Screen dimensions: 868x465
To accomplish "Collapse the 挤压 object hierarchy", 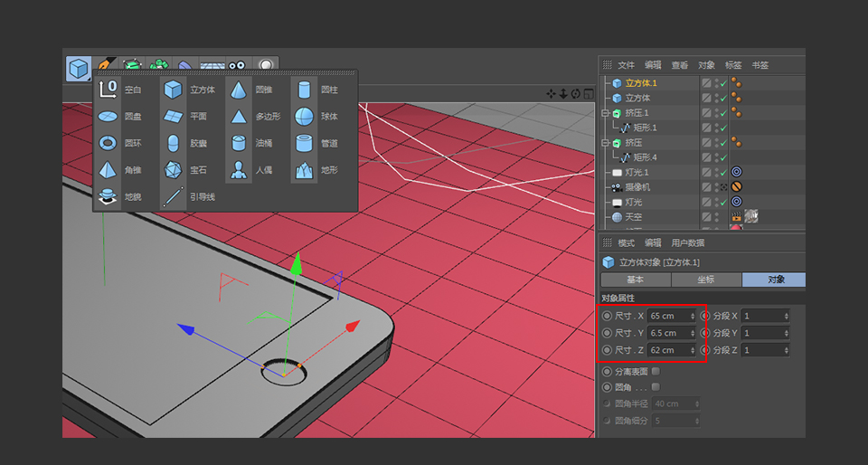I will [606, 143].
